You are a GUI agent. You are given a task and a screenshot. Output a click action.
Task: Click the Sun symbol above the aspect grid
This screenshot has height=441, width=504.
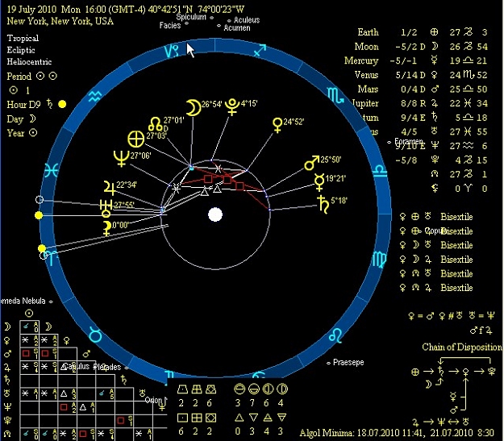pos(29,313)
